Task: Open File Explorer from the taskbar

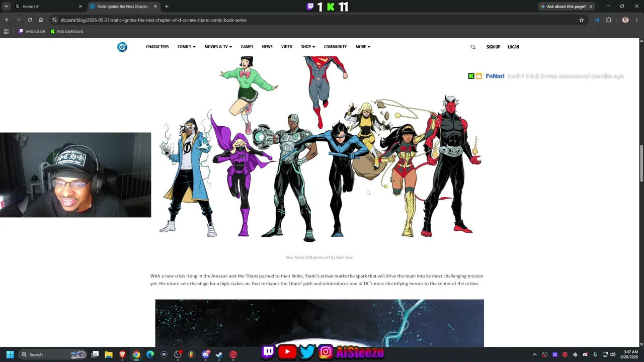Action: 109,354
